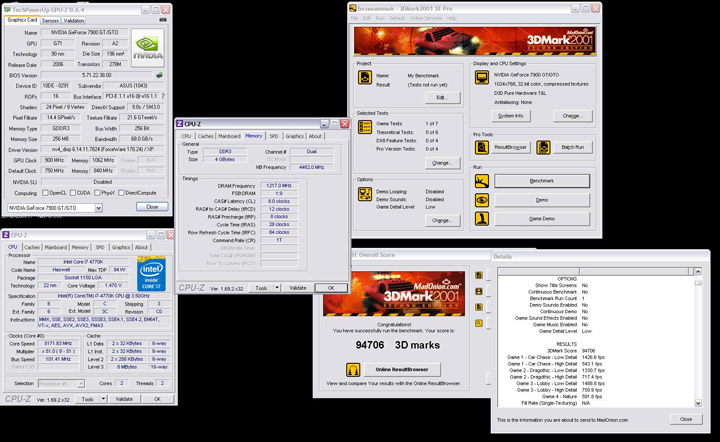Image resolution: width=720 pixels, height=442 pixels.
Task: Click the ResultBrowser button in Pro Tools
Action: (511, 147)
